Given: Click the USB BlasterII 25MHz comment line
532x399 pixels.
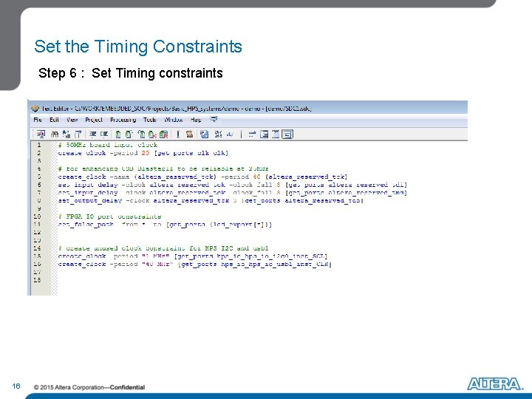Looking at the screenshot, I should click(163, 168).
